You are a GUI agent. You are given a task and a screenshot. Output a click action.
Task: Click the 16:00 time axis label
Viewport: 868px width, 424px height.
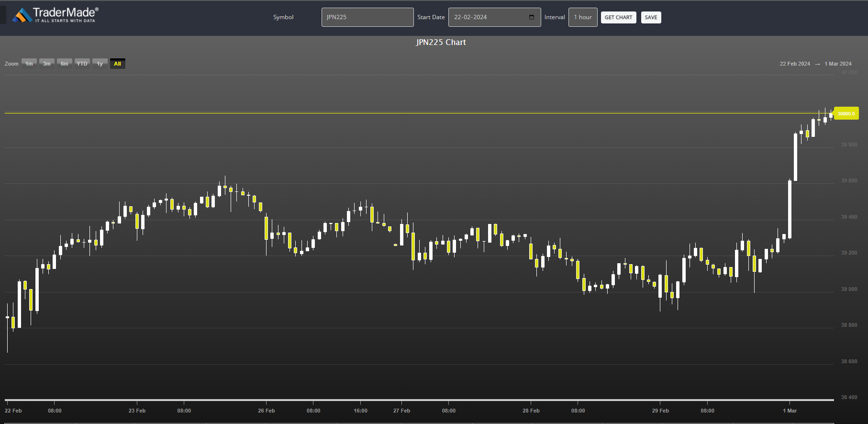360,411
